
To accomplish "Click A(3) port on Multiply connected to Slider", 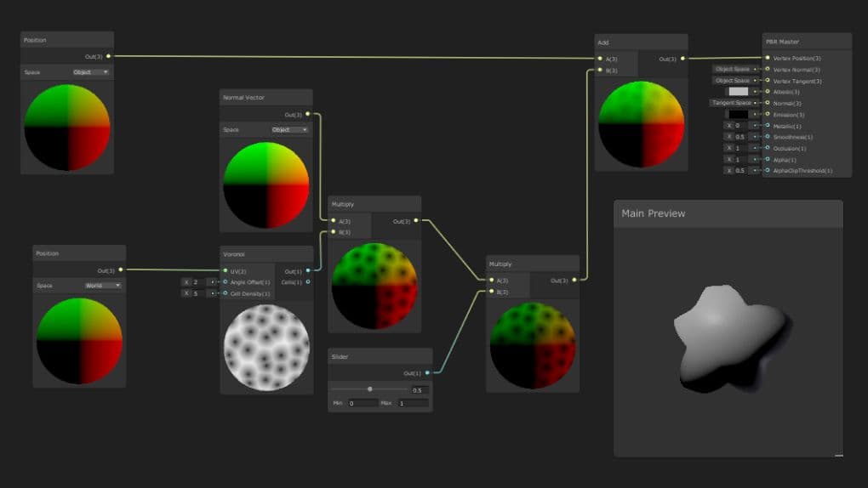I will point(492,280).
